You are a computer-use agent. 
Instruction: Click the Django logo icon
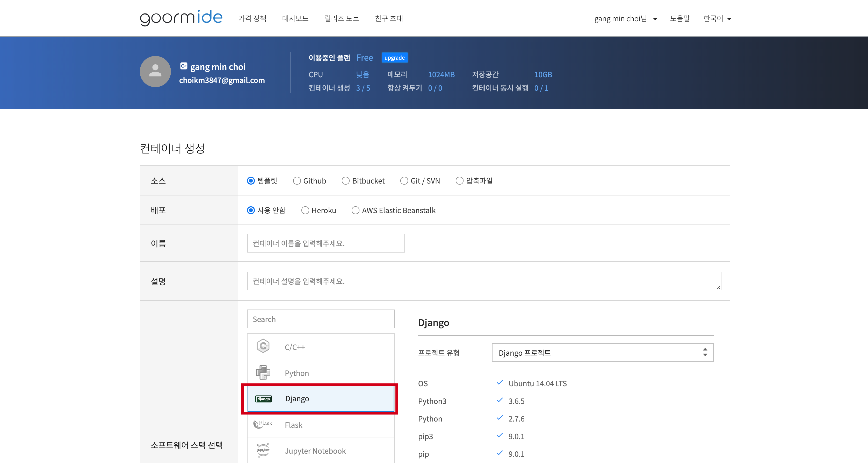click(x=264, y=399)
